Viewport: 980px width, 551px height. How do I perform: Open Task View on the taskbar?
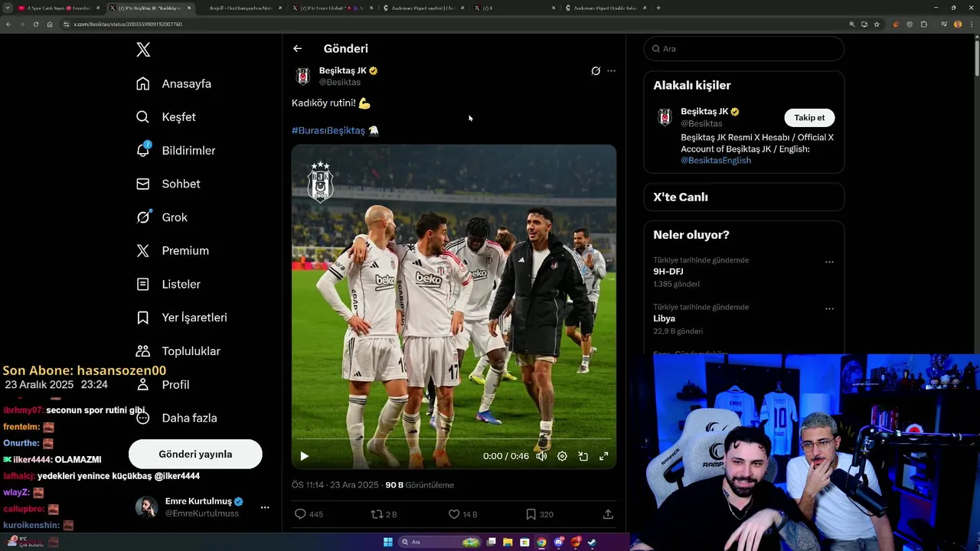coord(490,543)
